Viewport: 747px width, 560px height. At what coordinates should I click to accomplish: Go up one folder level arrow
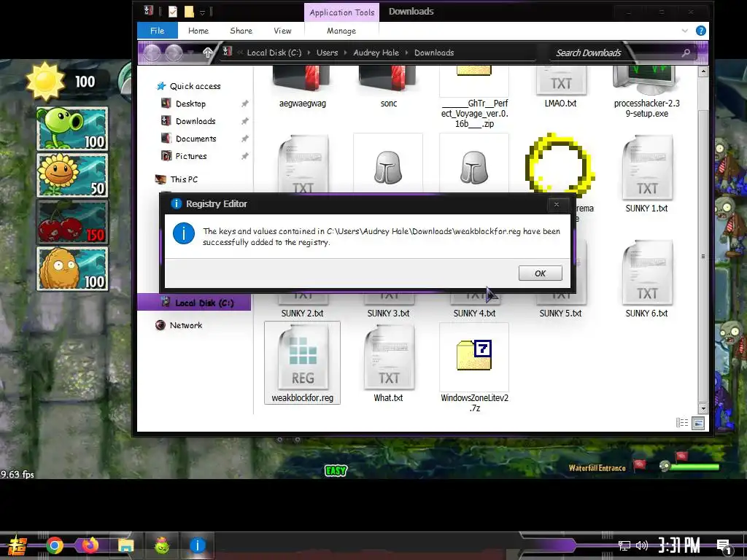click(x=208, y=52)
